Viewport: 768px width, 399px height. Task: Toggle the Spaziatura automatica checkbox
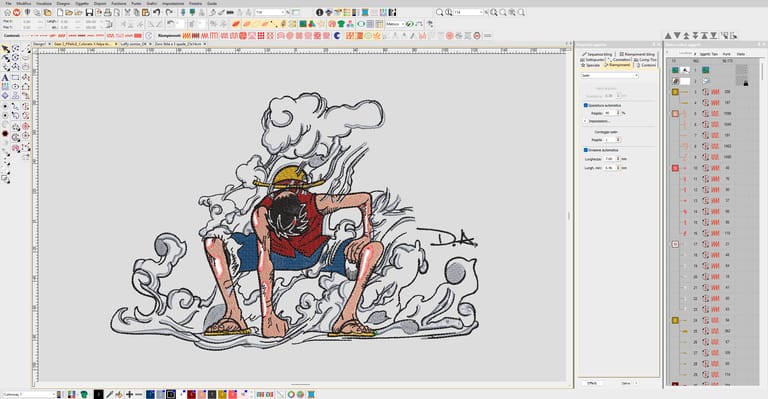coord(586,105)
